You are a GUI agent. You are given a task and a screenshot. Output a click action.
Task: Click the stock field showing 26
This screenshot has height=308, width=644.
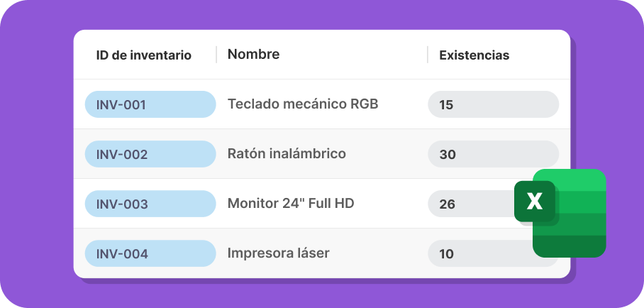[471, 204]
